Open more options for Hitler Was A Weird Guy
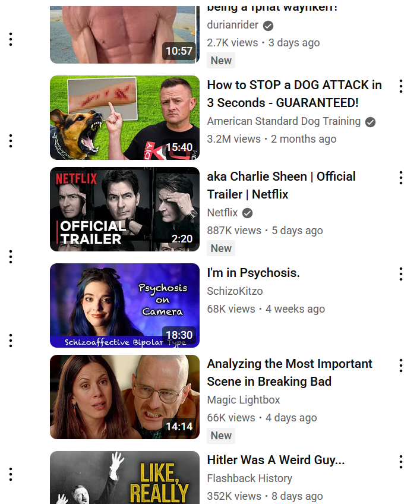The image size is (420, 504). [401, 462]
